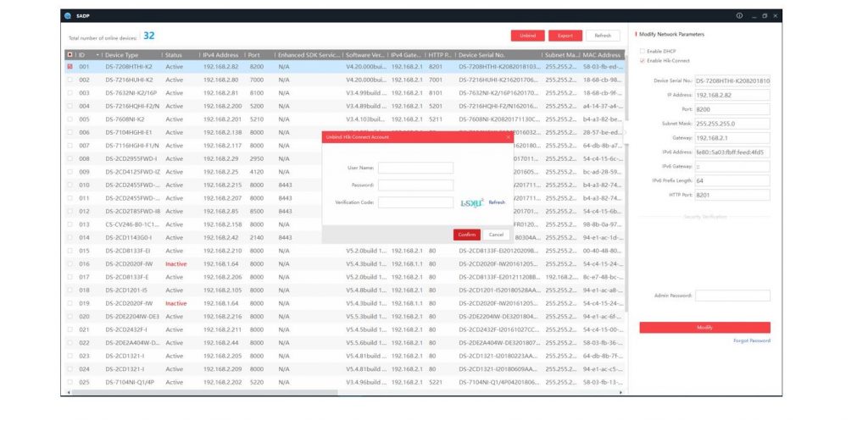Toggle the select-all checkbox in table header
868x426 pixels.
pos(70,54)
